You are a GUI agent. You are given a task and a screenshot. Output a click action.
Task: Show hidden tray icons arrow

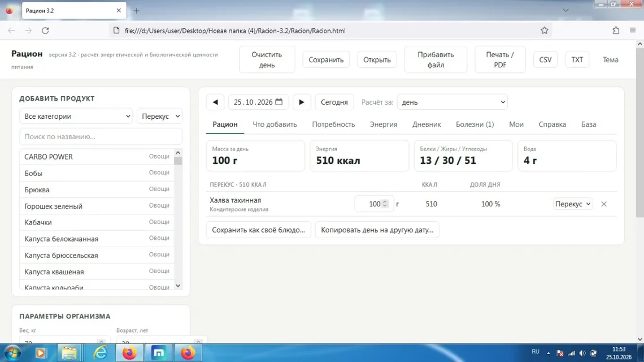click(x=549, y=353)
